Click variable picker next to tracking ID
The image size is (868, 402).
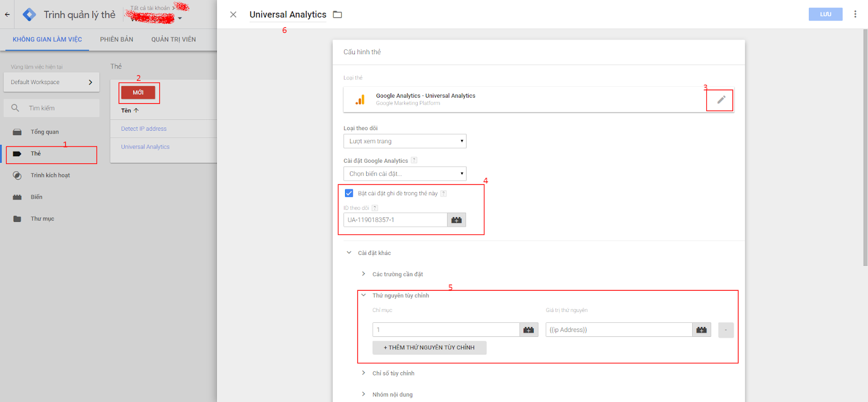(457, 220)
